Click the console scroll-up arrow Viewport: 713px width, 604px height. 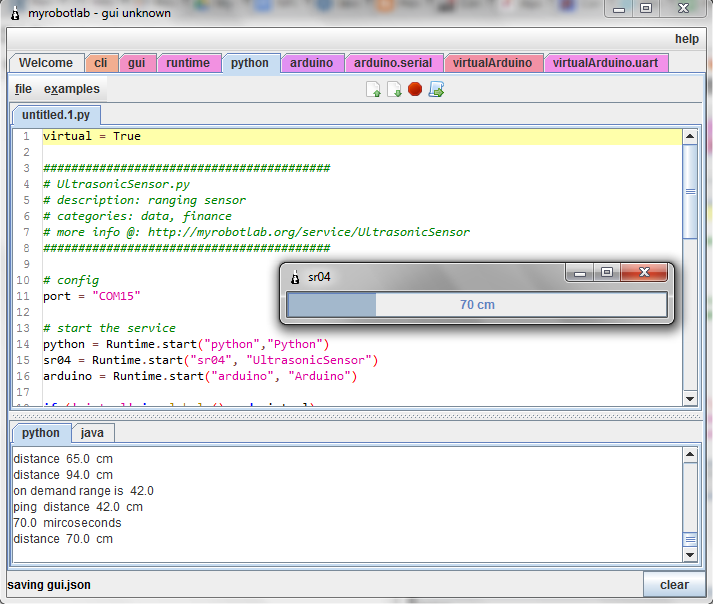pyautogui.click(x=690, y=454)
